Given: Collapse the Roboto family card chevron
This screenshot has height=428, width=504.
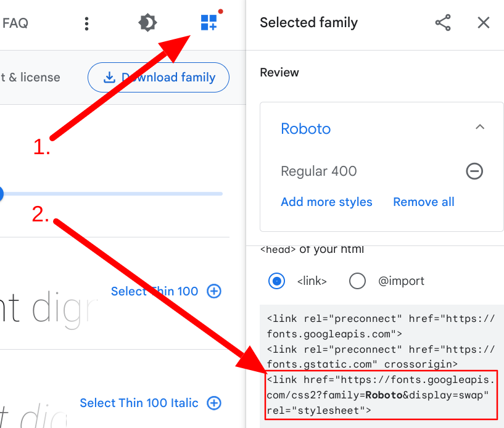Looking at the screenshot, I should point(480,127).
